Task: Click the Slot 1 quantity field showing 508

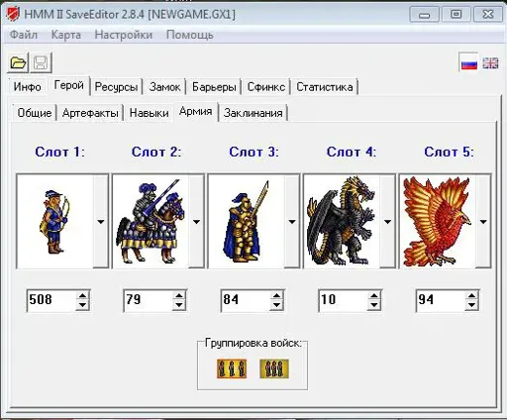Action: [x=51, y=300]
